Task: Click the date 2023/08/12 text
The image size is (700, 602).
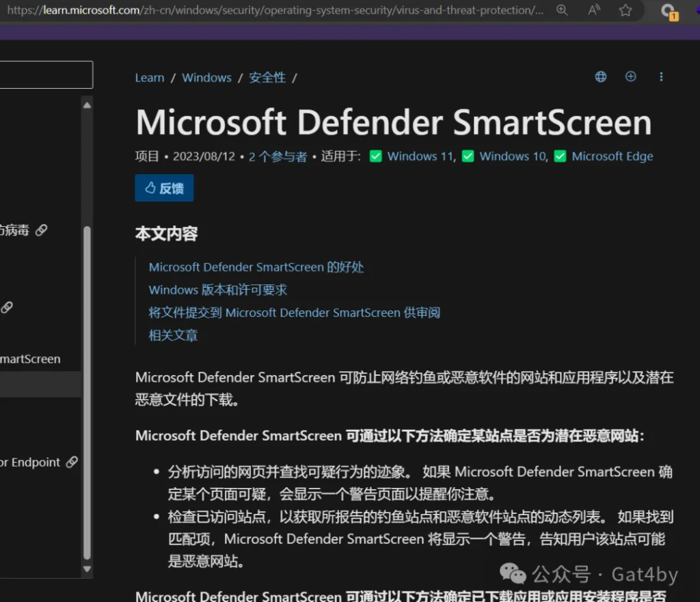Action: point(204,156)
